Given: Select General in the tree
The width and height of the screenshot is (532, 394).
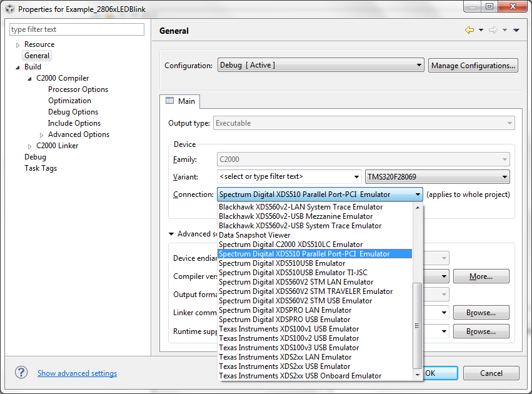Looking at the screenshot, I should click(x=37, y=56).
